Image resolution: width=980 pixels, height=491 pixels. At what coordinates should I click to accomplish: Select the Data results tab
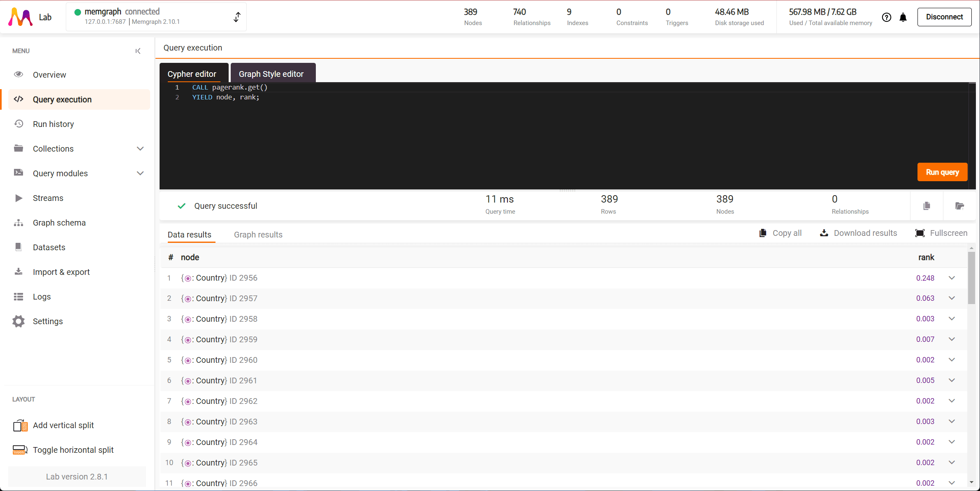pos(190,235)
